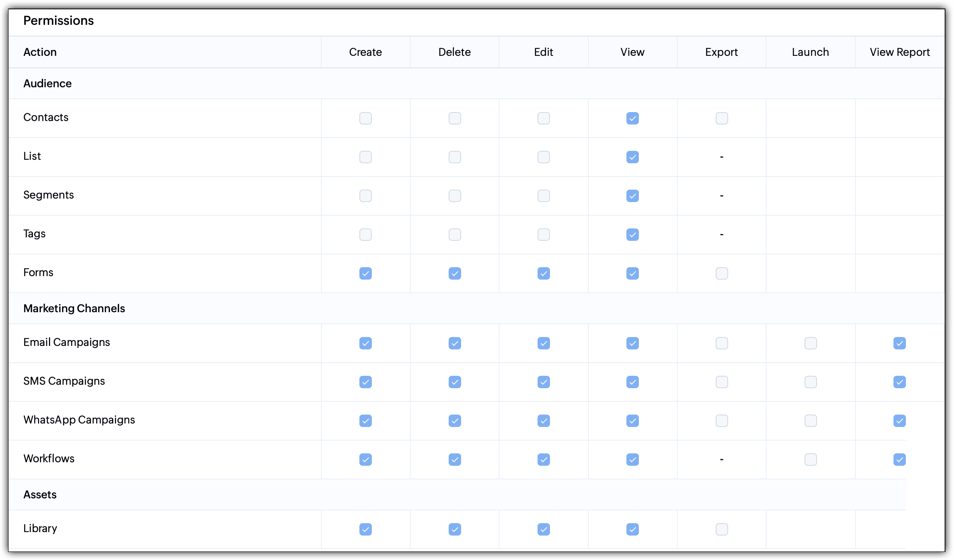
Task: Enable Export for Email Campaigns
Action: click(722, 343)
